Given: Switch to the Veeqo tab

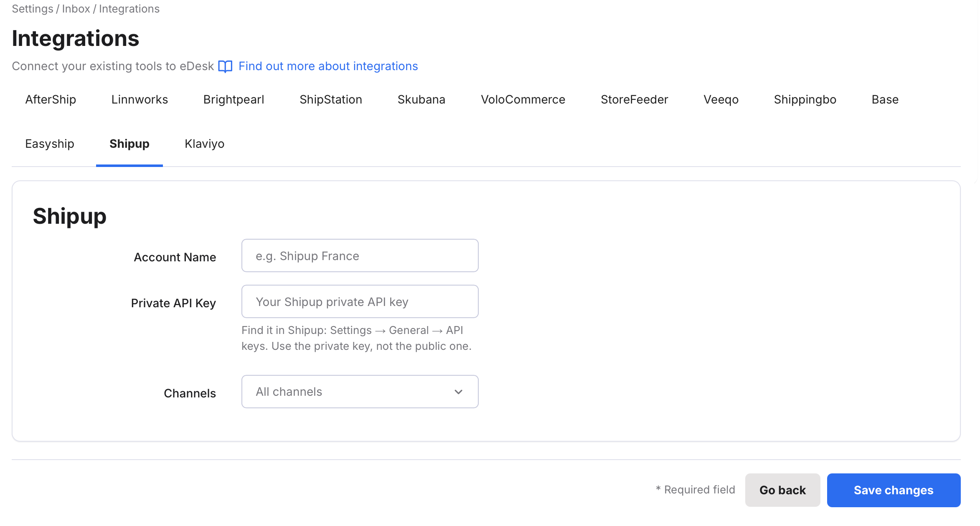Looking at the screenshot, I should tap(721, 100).
